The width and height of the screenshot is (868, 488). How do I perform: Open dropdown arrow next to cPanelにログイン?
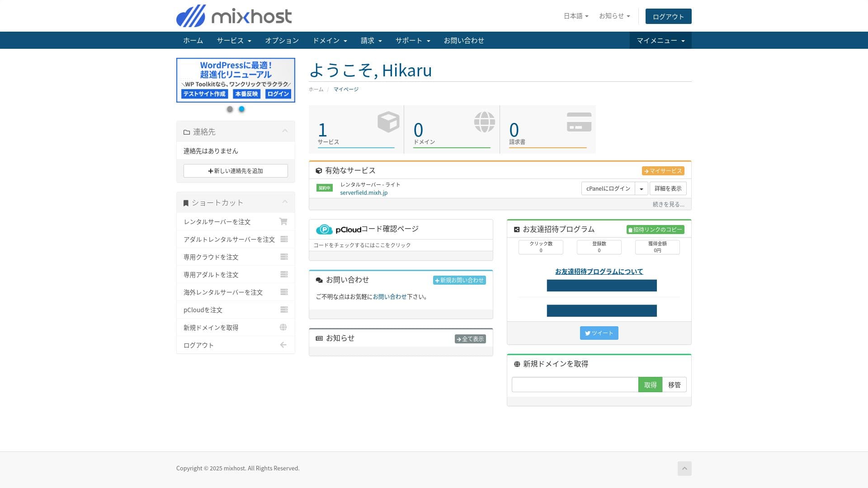pos(641,188)
